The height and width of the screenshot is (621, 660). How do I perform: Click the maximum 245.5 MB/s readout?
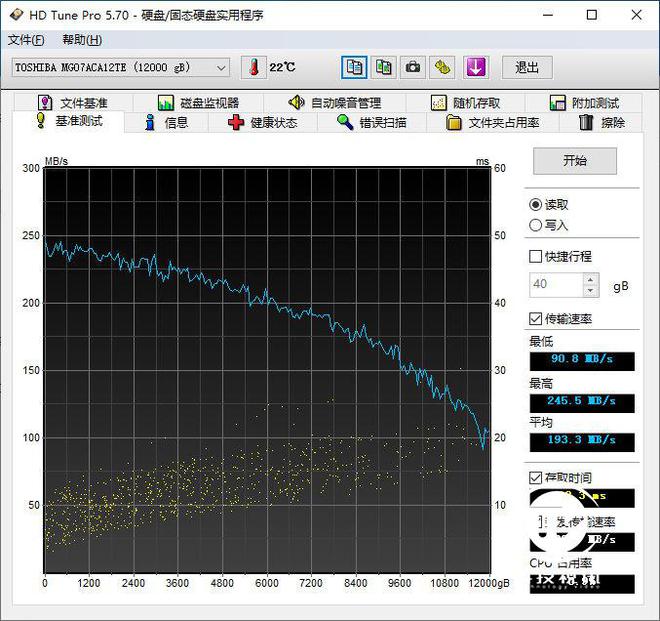(x=582, y=402)
